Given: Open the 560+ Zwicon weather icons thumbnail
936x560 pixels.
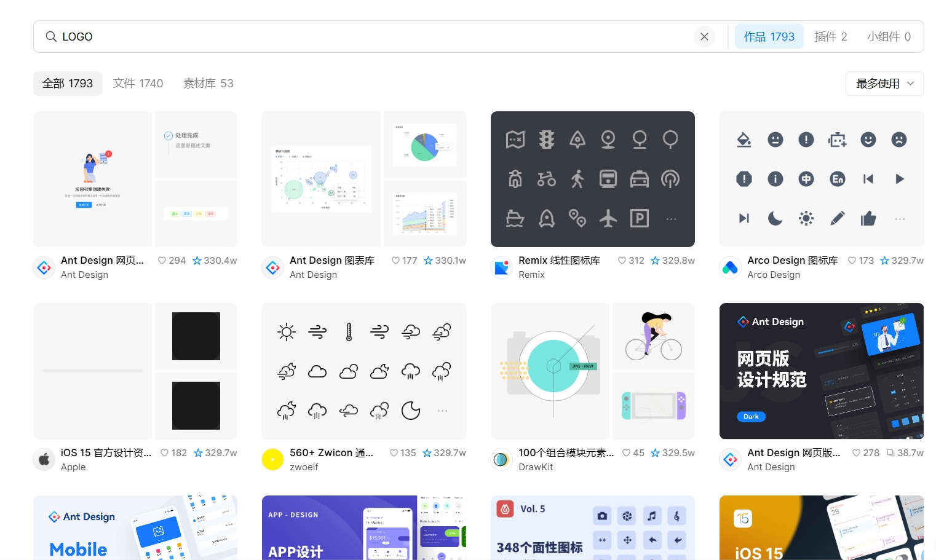Looking at the screenshot, I should [364, 371].
